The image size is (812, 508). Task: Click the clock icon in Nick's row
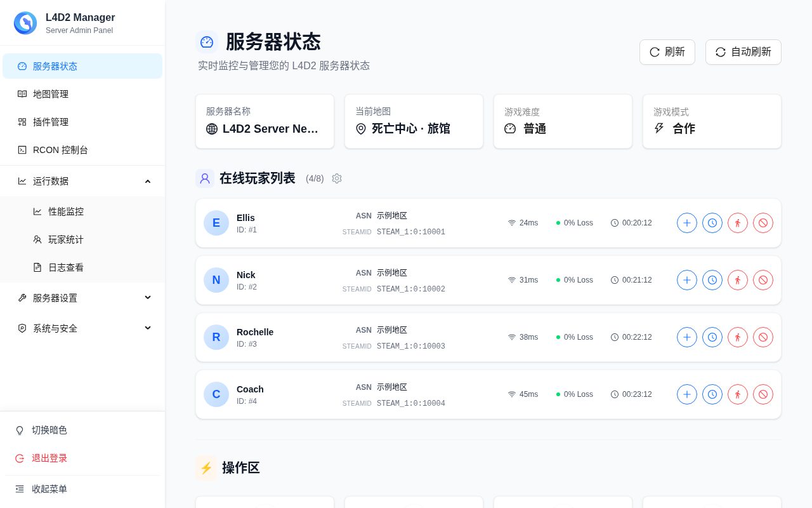(x=712, y=280)
